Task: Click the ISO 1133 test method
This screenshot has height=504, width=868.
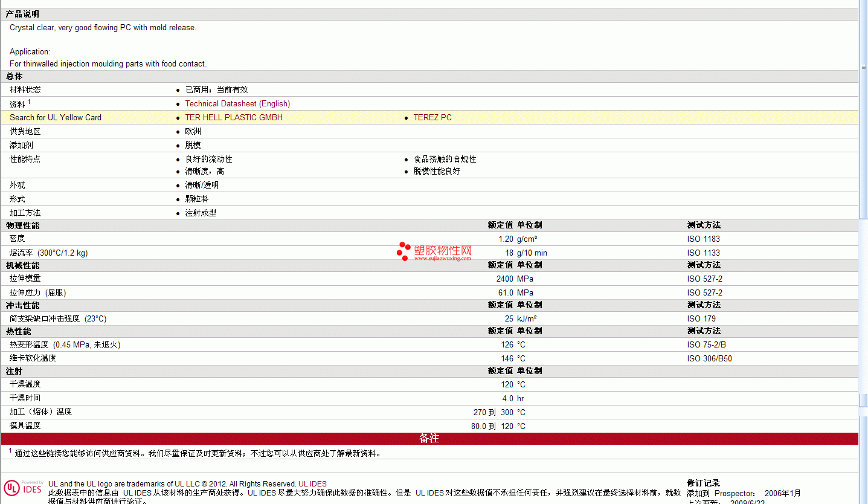Action: [704, 253]
